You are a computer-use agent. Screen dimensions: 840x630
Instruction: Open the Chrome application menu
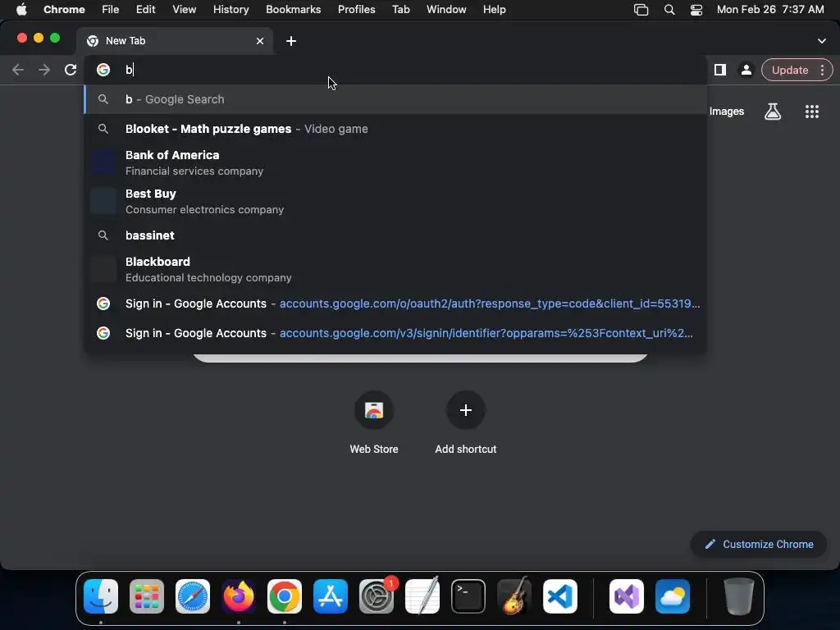click(64, 10)
